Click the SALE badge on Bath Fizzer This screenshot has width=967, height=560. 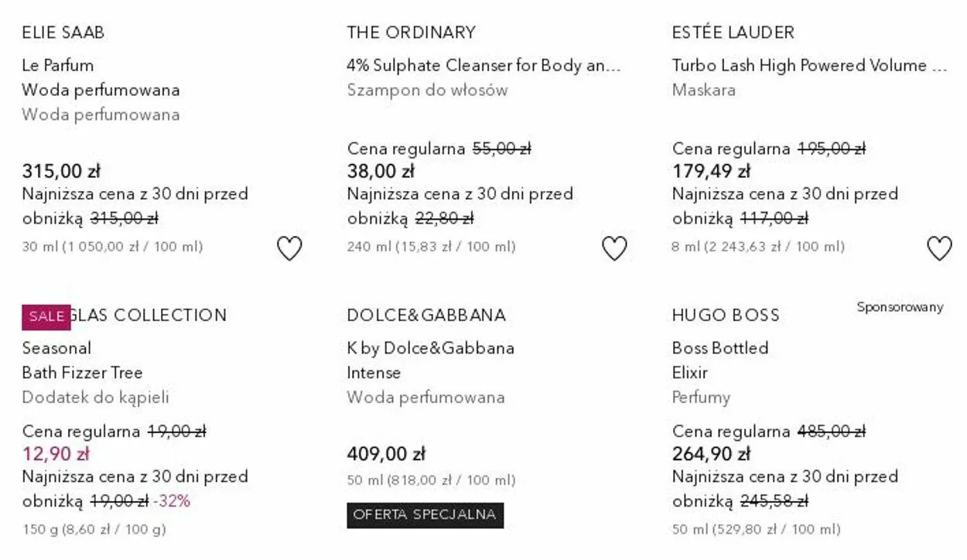46,317
